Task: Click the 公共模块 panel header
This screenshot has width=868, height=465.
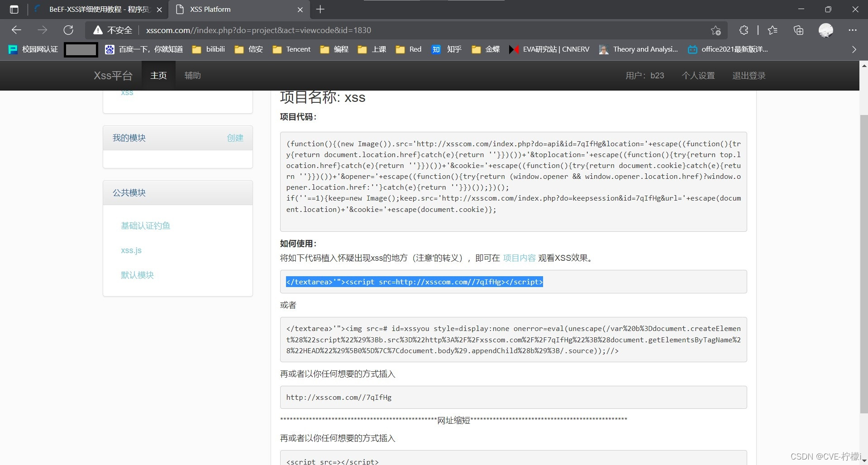Action: click(178, 193)
